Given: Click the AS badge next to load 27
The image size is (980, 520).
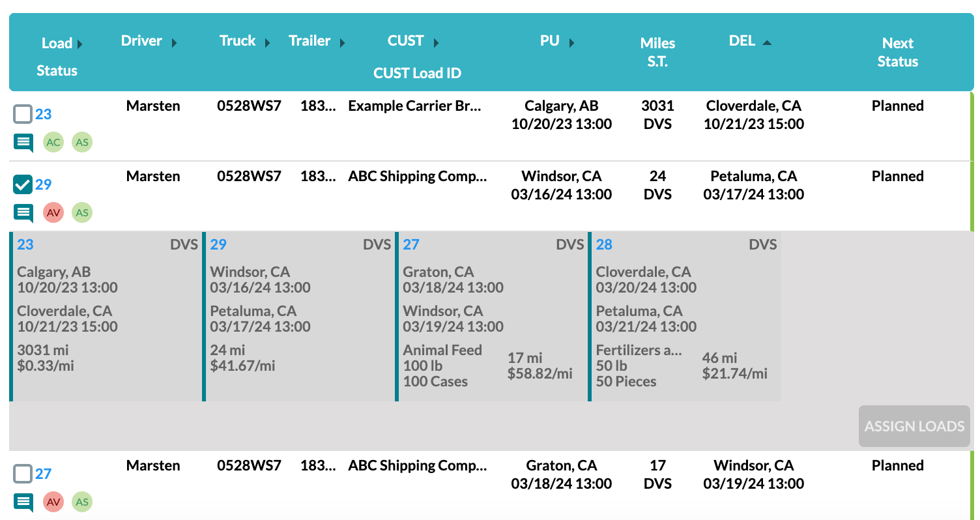Looking at the screenshot, I should tap(82, 502).
